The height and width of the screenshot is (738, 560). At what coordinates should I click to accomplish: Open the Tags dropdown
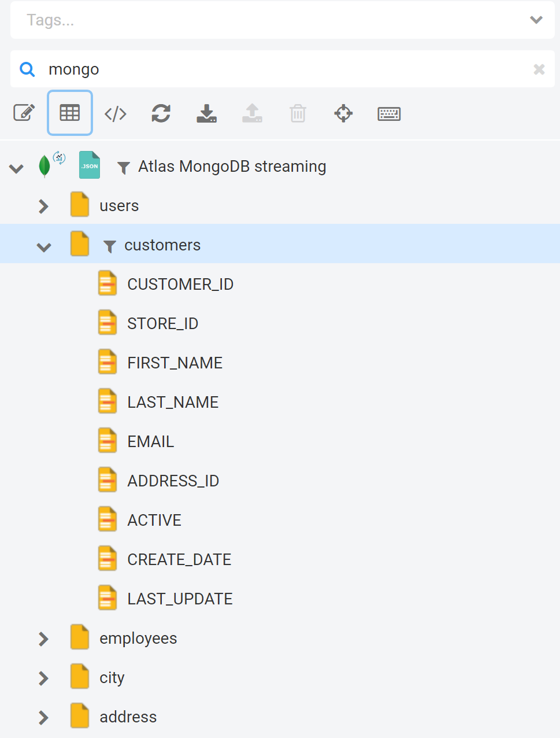[x=535, y=19]
